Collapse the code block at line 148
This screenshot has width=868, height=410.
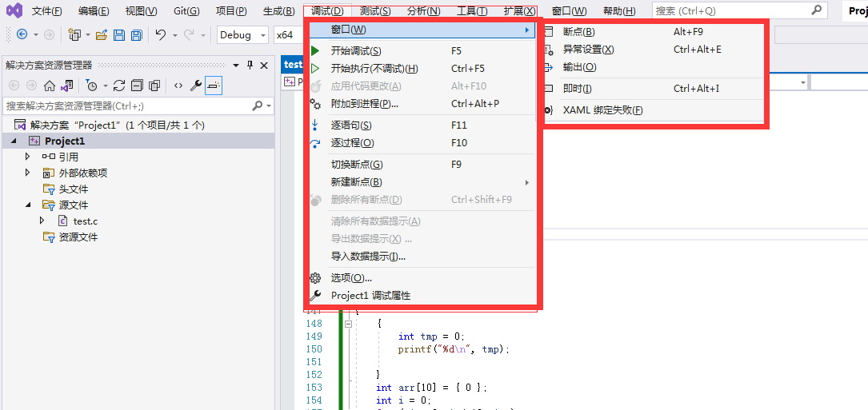(x=348, y=324)
